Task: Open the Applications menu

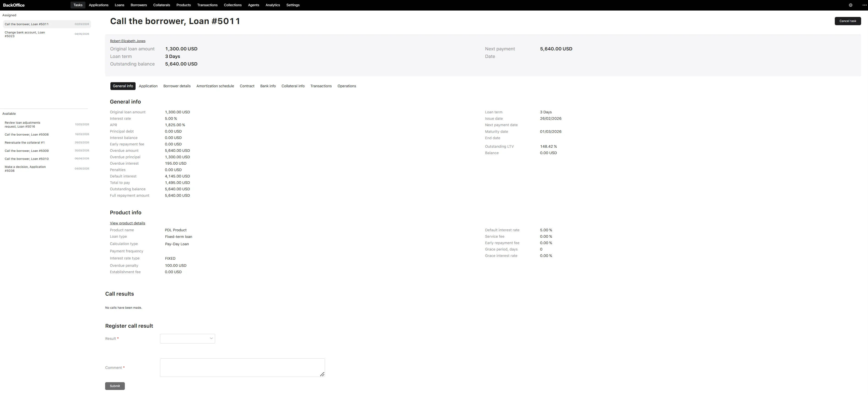Action: click(98, 5)
